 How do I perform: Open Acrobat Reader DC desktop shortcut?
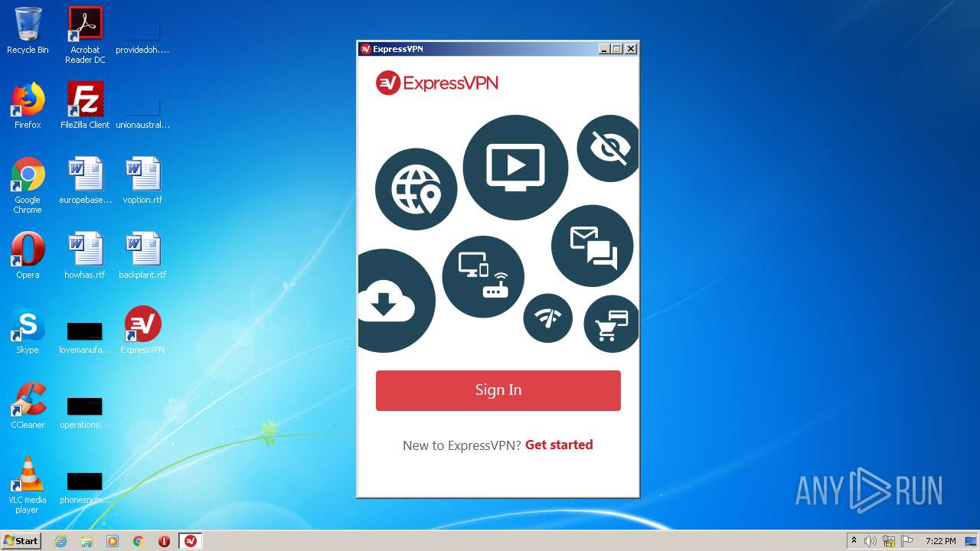click(85, 35)
